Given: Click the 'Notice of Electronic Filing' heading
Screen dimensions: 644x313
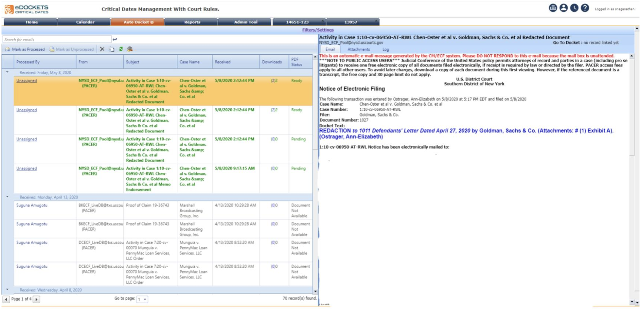Looking at the screenshot, I should tap(352, 89).
